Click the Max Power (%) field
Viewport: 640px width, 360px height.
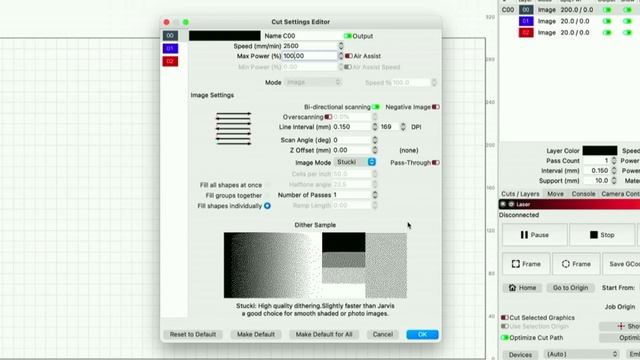310,56
